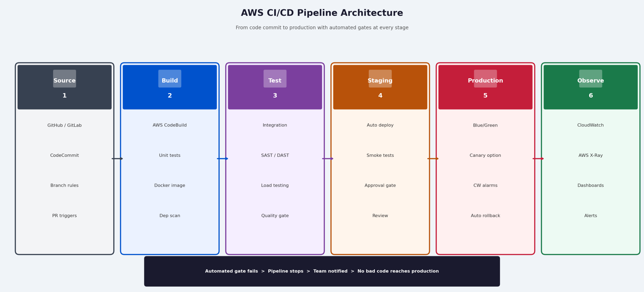
Task: Click the Source stage header
Action: 64,87
